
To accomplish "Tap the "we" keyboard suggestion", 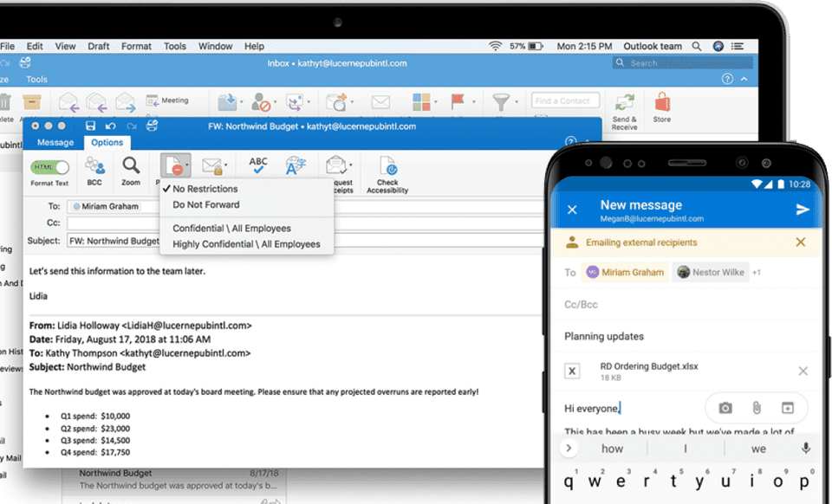I will click(758, 449).
